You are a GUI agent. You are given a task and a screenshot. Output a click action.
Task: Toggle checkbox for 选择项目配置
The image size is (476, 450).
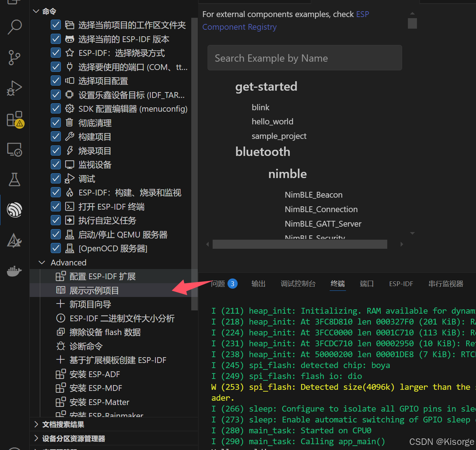click(56, 81)
